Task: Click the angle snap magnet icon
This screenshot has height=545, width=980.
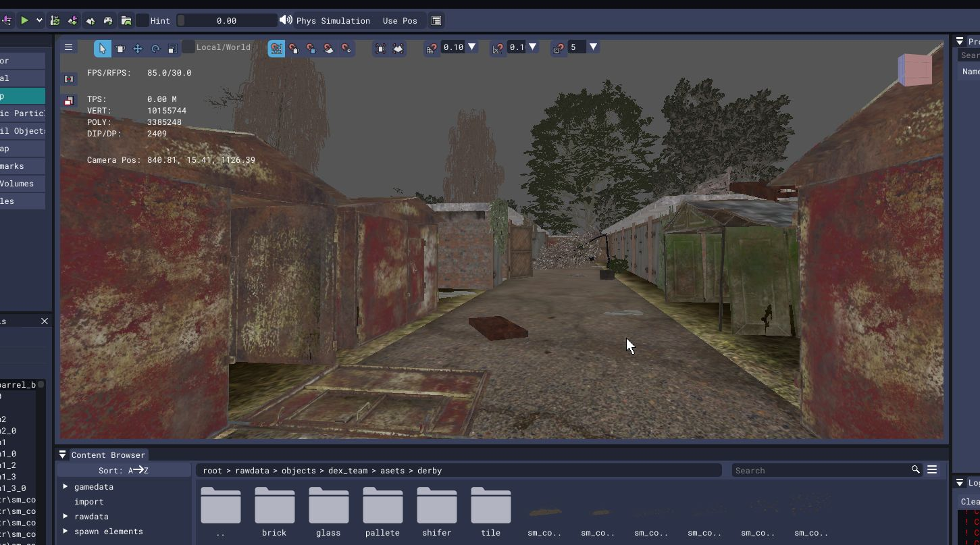Action: pos(559,48)
